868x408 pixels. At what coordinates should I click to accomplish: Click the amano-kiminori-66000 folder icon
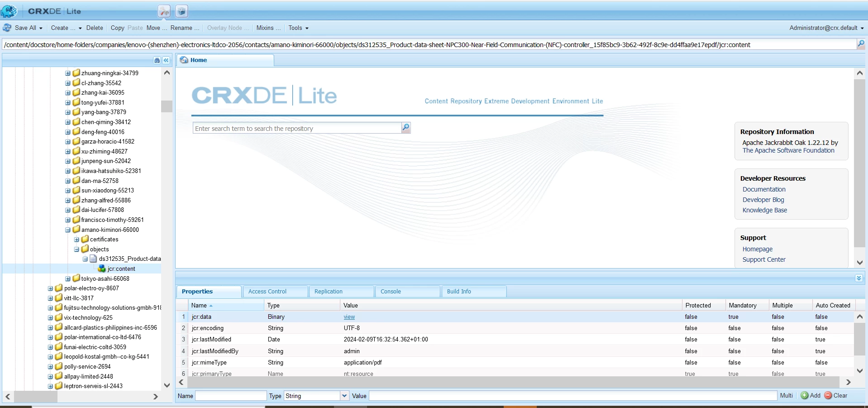pos(76,229)
